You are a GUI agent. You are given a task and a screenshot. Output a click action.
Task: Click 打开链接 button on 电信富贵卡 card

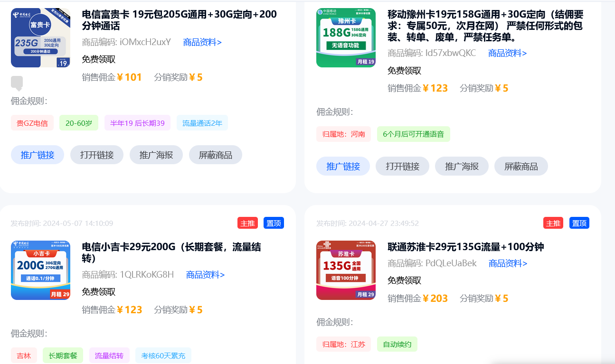coord(97,155)
